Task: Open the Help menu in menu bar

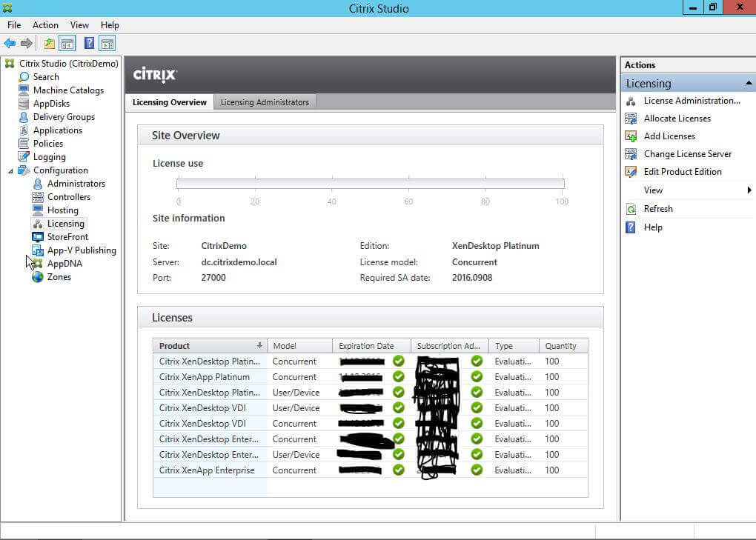Action: (x=110, y=25)
